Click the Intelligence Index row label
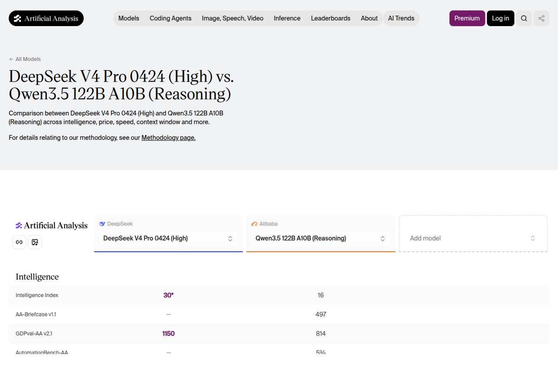This screenshot has width=558, height=392. [x=37, y=295]
